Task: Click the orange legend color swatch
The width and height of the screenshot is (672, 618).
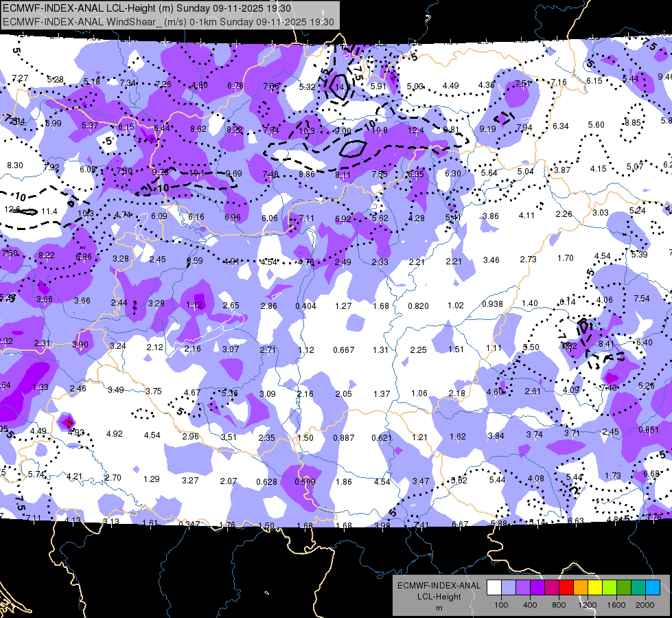Action: (x=581, y=588)
